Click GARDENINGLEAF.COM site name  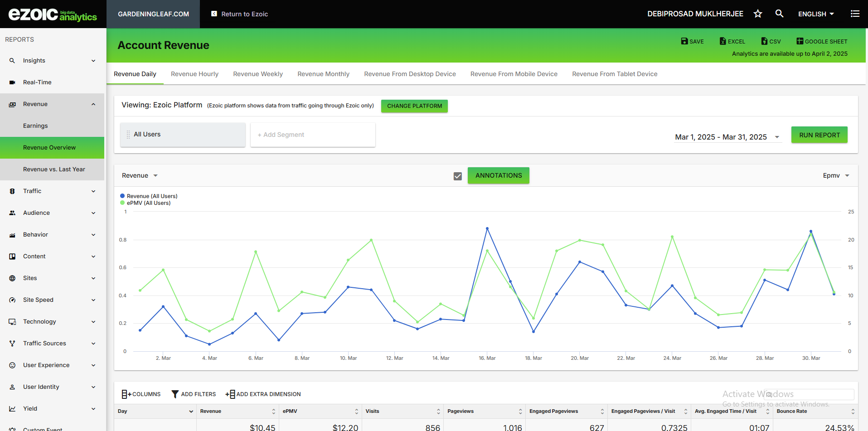(153, 14)
